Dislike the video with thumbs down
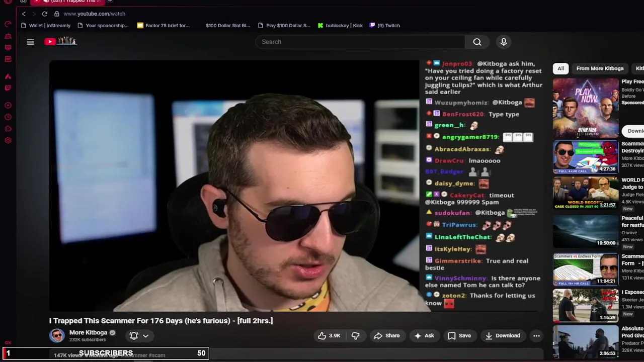The image size is (644, 362). [355, 336]
